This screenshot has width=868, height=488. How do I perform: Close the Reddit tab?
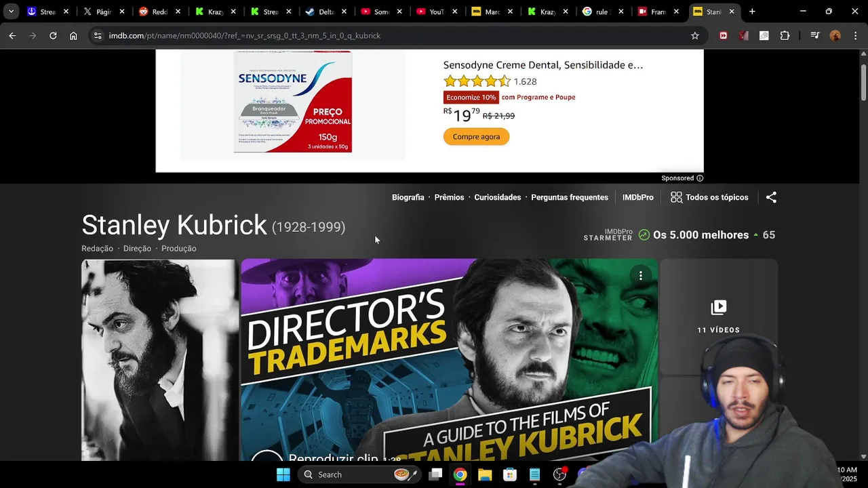(x=178, y=12)
